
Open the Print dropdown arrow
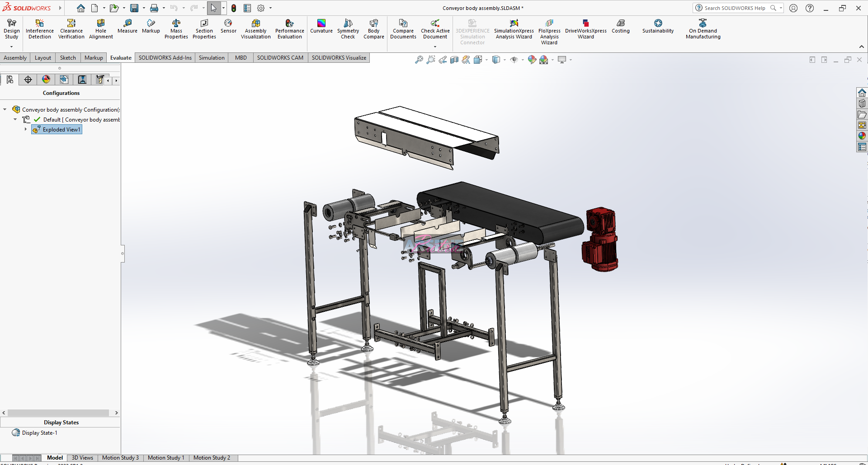pos(164,8)
